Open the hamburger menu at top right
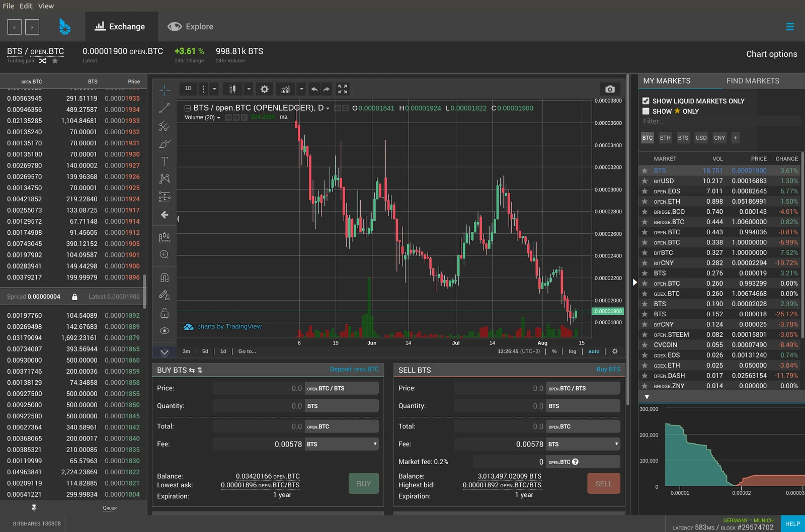 790,27
